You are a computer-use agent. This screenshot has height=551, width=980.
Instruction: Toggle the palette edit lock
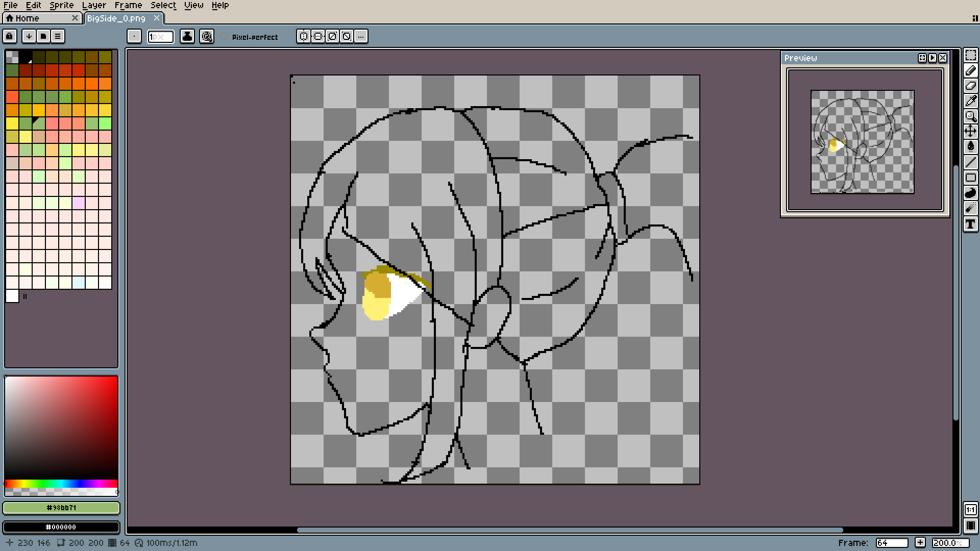click(x=10, y=36)
